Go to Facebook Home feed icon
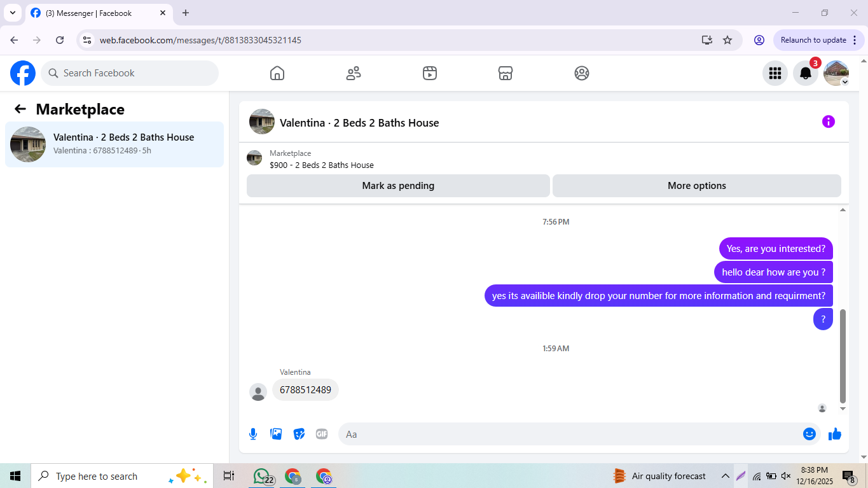 [277, 73]
